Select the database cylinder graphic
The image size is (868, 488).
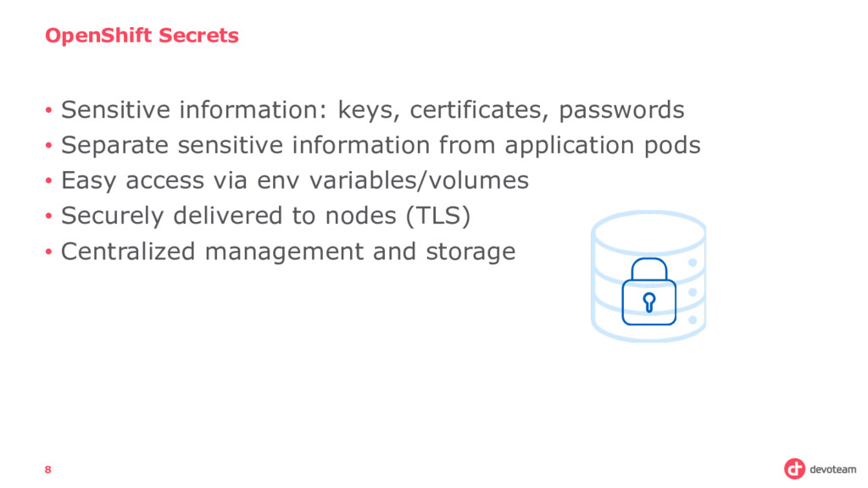pyautogui.click(x=648, y=276)
